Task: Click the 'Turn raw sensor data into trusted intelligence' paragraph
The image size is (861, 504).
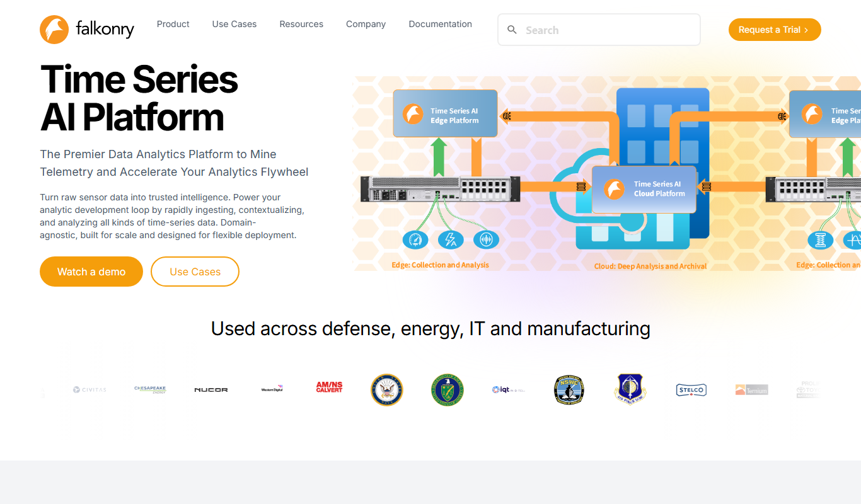Action: coord(172,216)
